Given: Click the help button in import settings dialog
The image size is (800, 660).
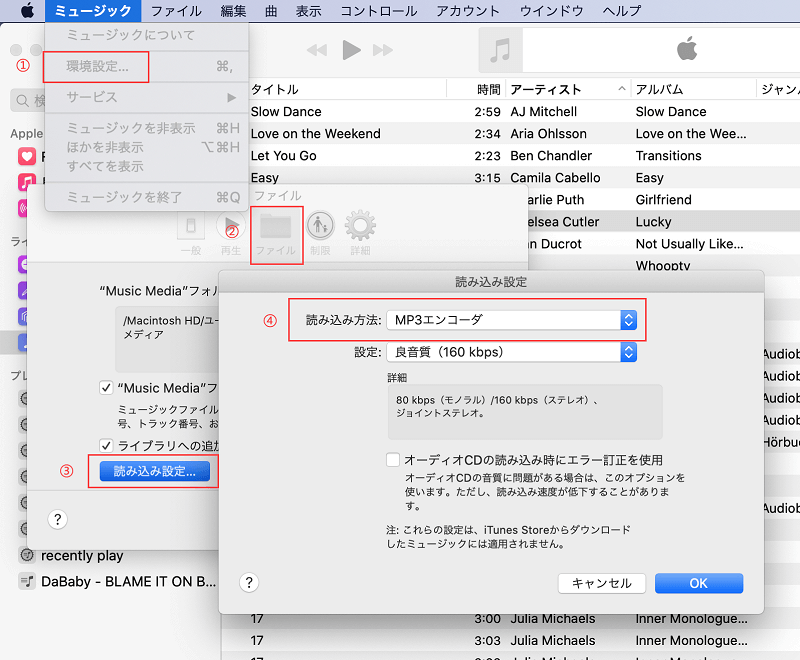Looking at the screenshot, I should [x=249, y=582].
